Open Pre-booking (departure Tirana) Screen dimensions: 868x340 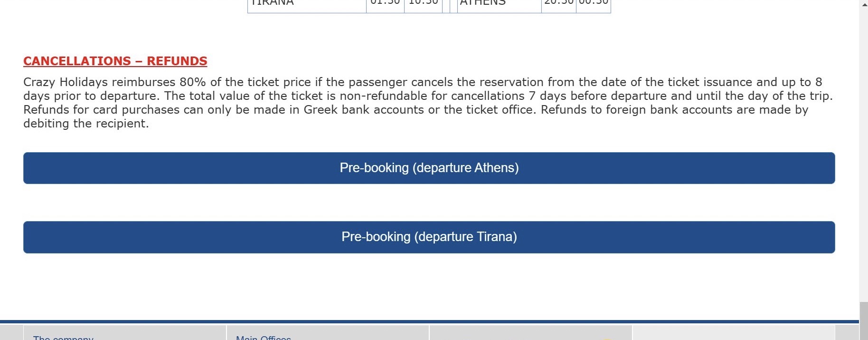pos(429,237)
